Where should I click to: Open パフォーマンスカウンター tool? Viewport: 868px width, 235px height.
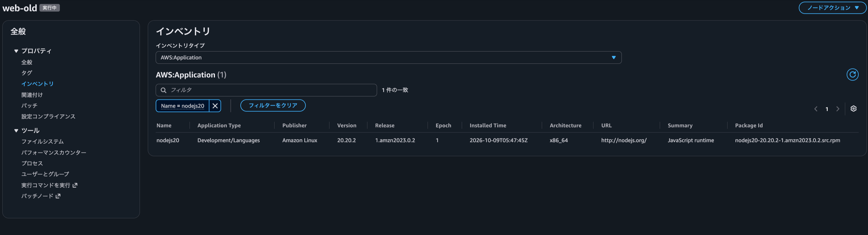pyautogui.click(x=54, y=152)
